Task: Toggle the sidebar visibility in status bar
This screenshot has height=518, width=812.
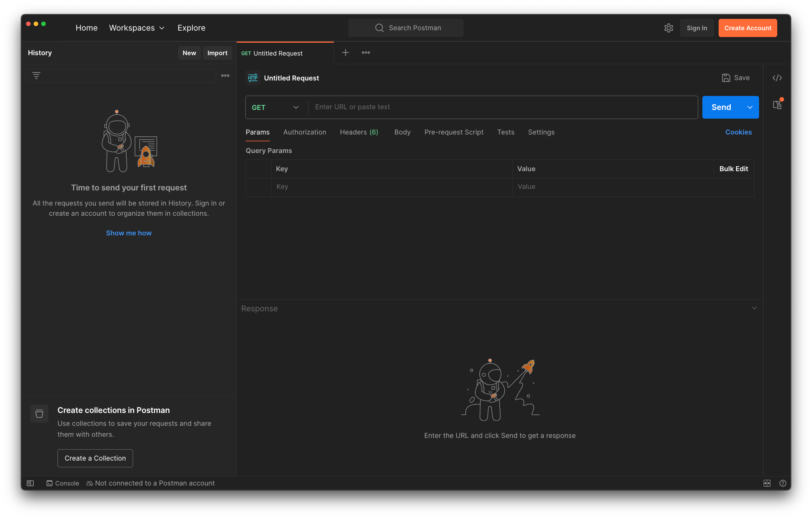Action: click(x=30, y=483)
